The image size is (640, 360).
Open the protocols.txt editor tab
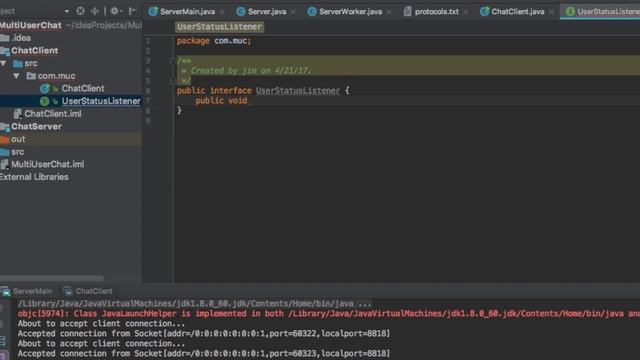(x=436, y=12)
